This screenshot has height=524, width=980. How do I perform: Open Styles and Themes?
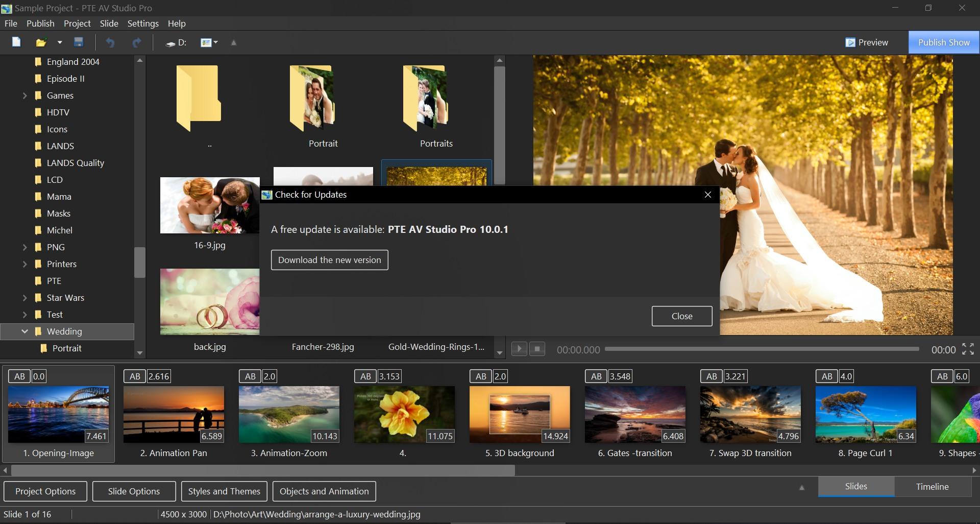click(x=224, y=491)
